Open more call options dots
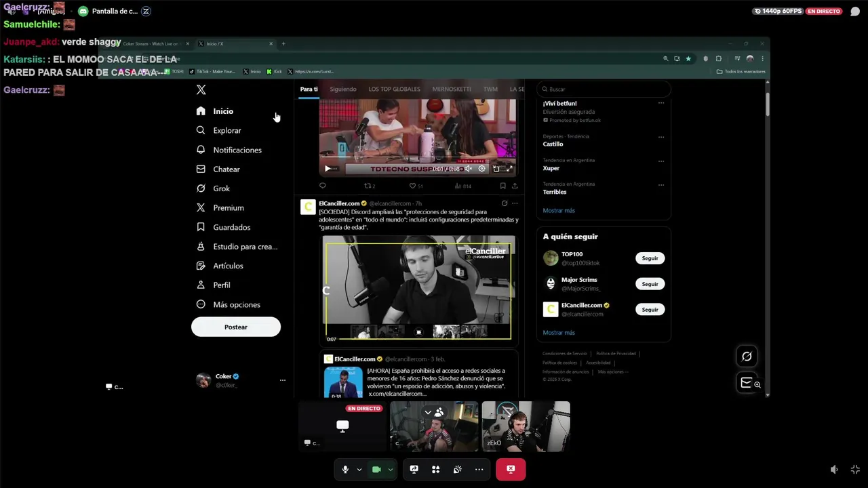 479,469
